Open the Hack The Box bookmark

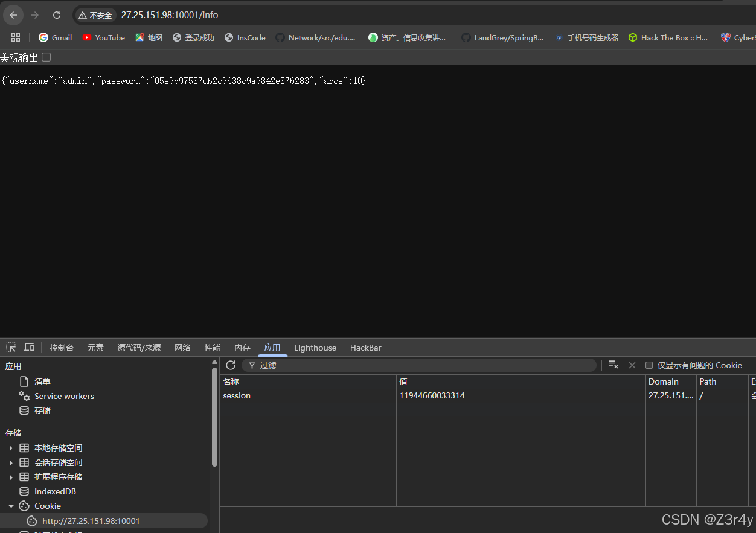[668, 37]
